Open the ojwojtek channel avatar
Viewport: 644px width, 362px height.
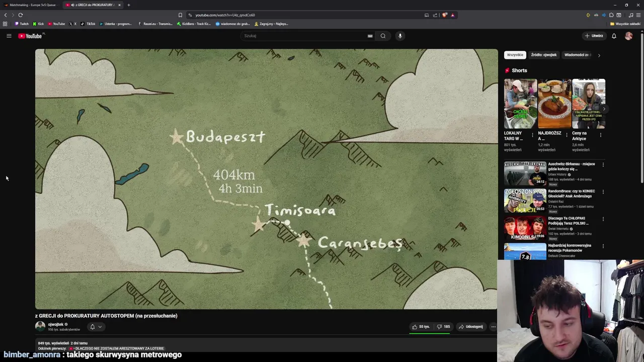[x=40, y=326]
